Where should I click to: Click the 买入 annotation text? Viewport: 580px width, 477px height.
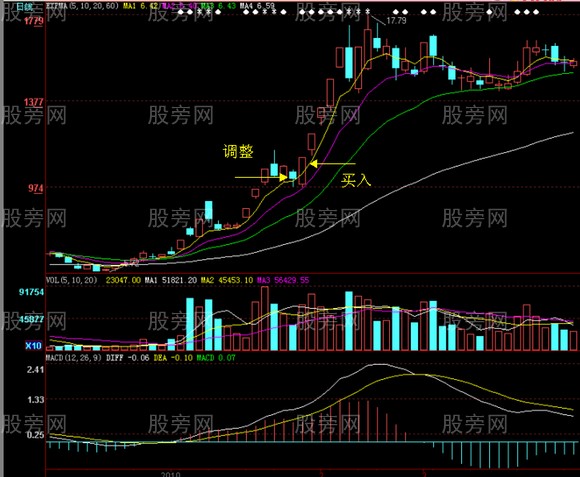click(x=356, y=180)
